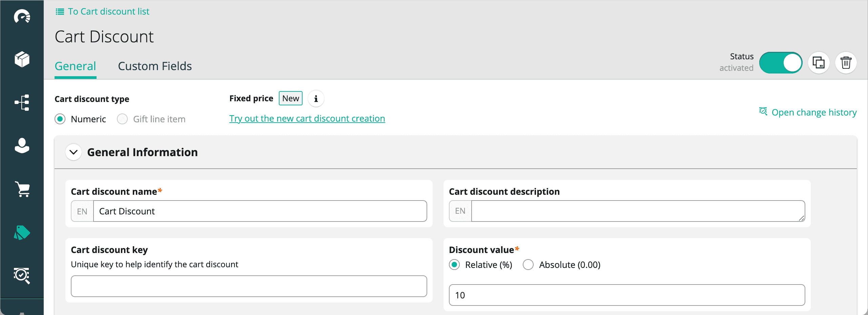This screenshot has height=315, width=868.
Task: Click the duplicate cart discount icon
Action: (819, 63)
